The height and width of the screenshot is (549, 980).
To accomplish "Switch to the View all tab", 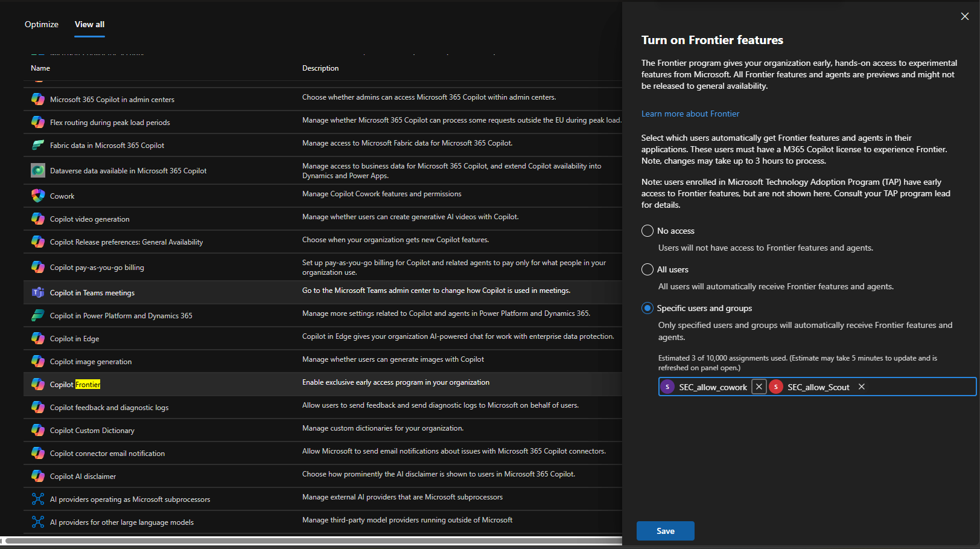I will click(89, 24).
